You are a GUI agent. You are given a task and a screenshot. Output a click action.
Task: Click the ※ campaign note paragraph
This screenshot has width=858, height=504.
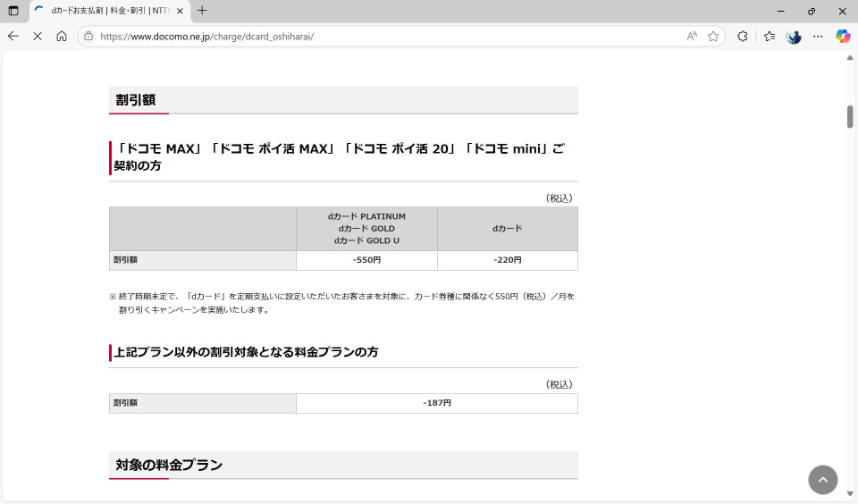pyautogui.click(x=342, y=303)
